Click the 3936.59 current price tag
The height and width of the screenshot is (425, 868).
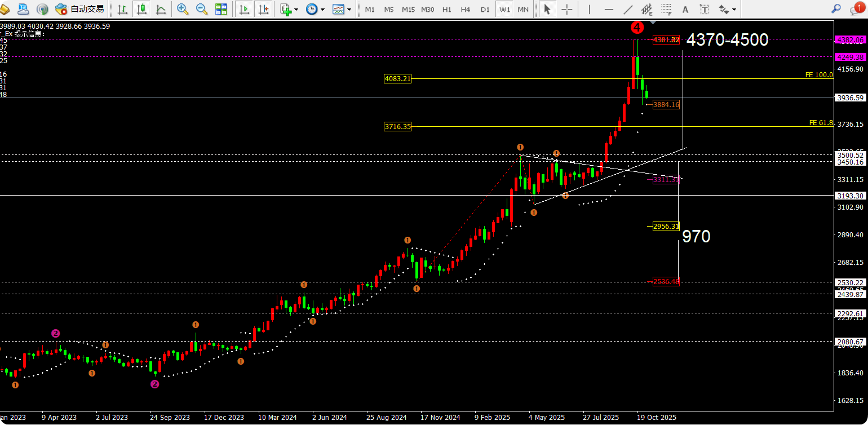click(851, 98)
